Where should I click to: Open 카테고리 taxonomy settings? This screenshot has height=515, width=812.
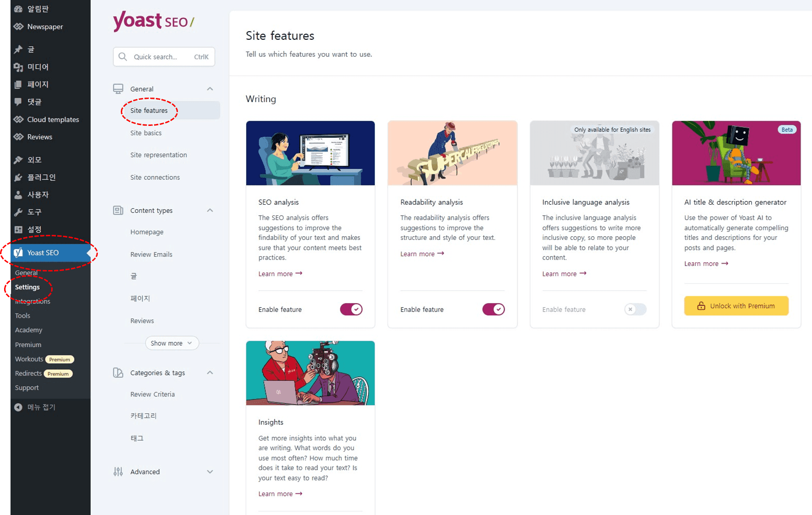click(143, 416)
